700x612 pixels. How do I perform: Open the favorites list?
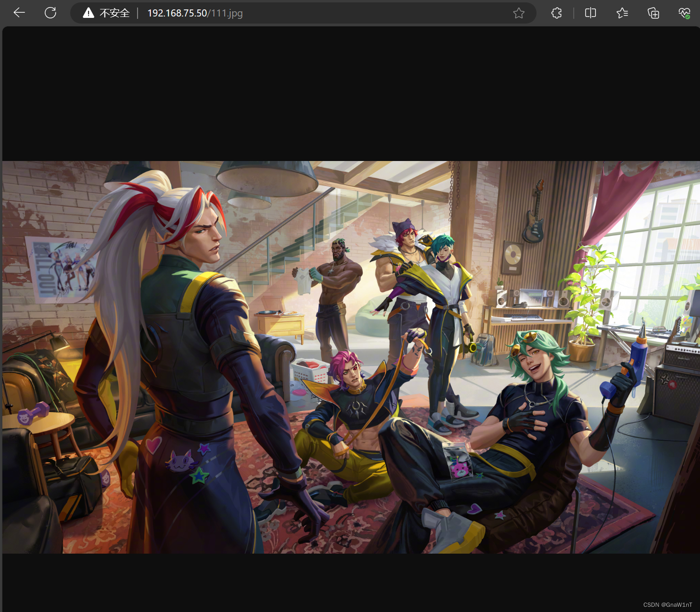[622, 13]
